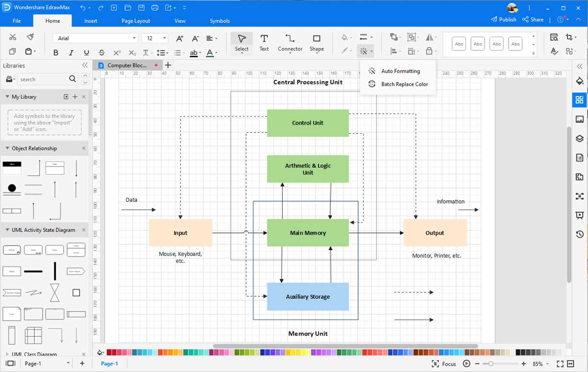This screenshot has height=372, width=588.
Task: Switch to the Page Layout tab
Action: click(x=136, y=21)
